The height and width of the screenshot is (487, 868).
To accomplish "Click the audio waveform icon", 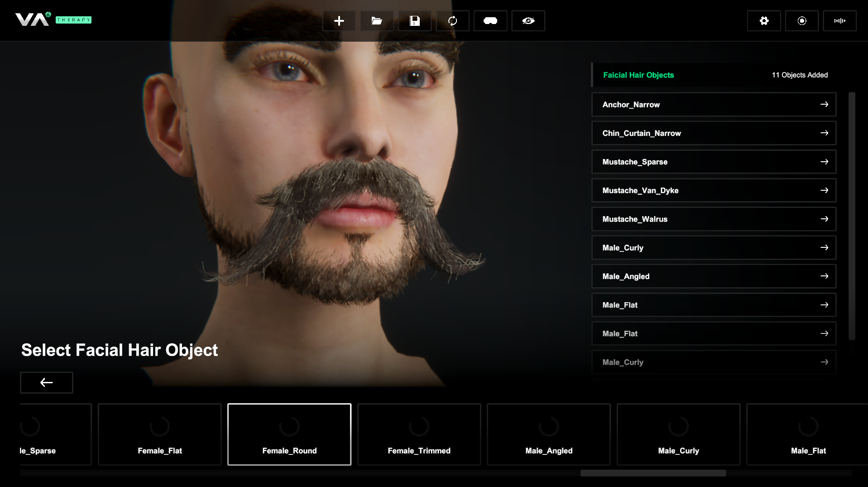I will pyautogui.click(x=839, y=21).
